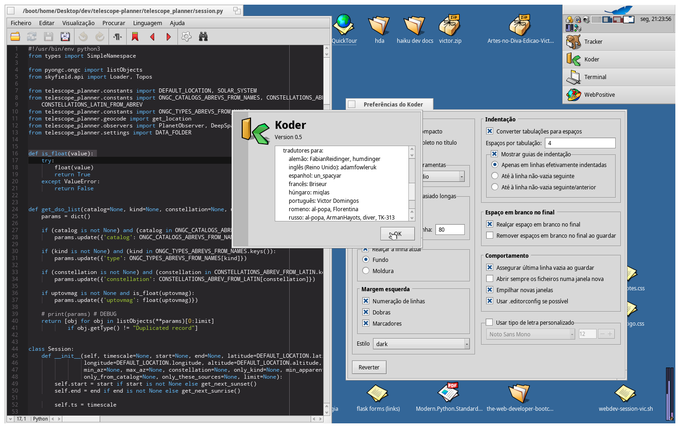The height and width of the screenshot is (428, 680).
Task: Click the save-as disk toolbar icon
Action: coord(65,36)
